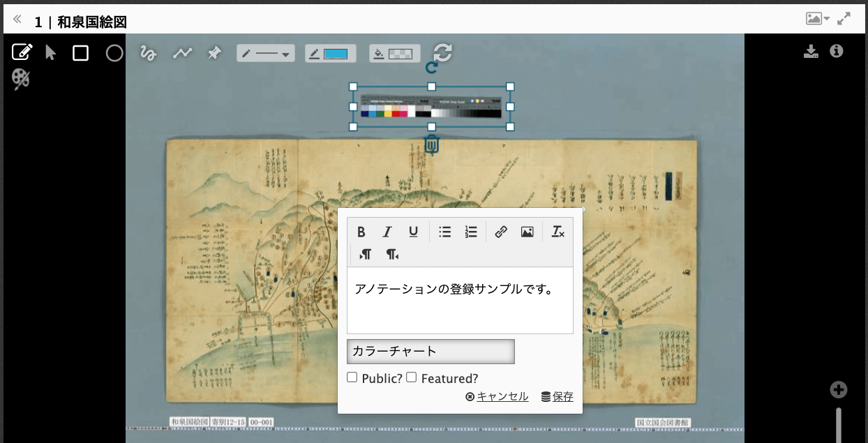The height and width of the screenshot is (443, 868).
Task: Collapse the side panel with double chevron
Action: click(x=17, y=19)
